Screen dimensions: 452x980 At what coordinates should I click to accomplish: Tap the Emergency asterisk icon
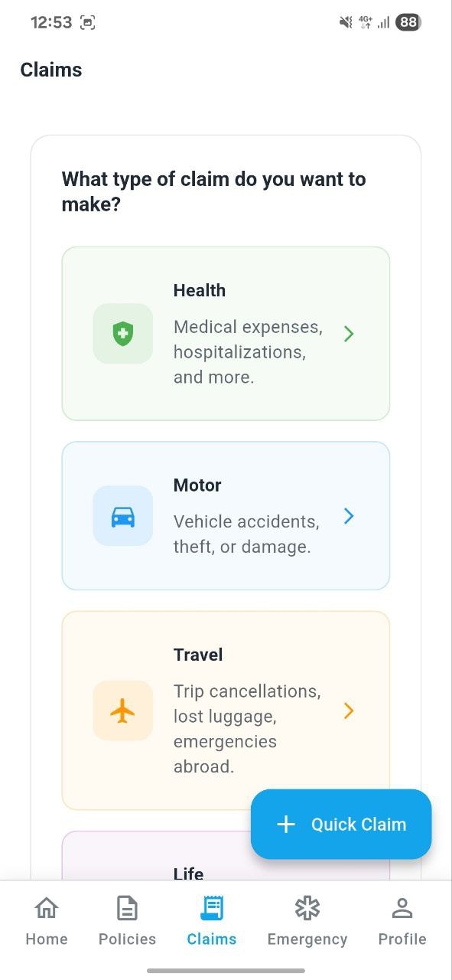tap(307, 908)
